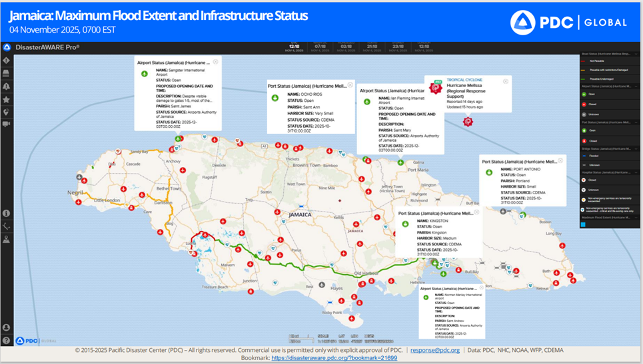Click the camera icon in left sidebar
Viewport: 643px width, 364px height.
[7, 124]
